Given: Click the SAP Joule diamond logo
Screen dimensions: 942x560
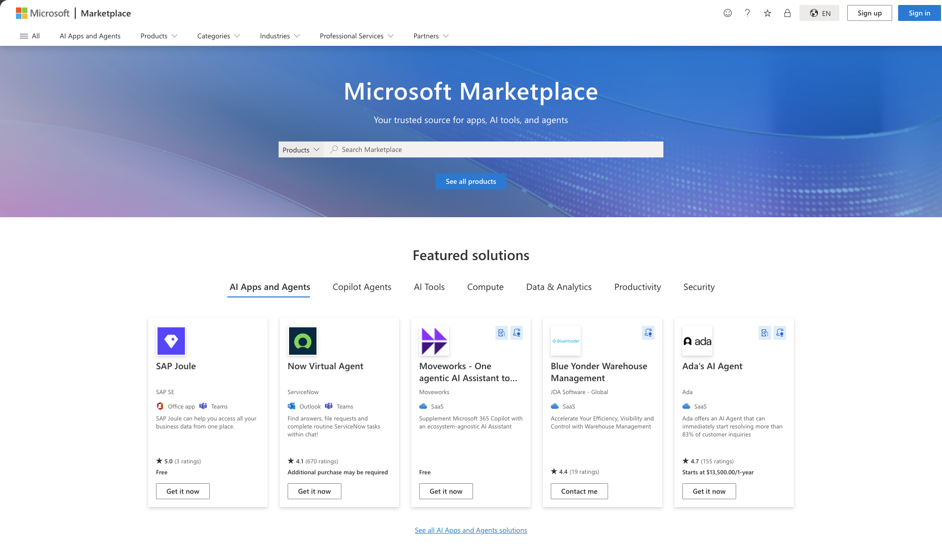Looking at the screenshot, I should tap(171, 341).
